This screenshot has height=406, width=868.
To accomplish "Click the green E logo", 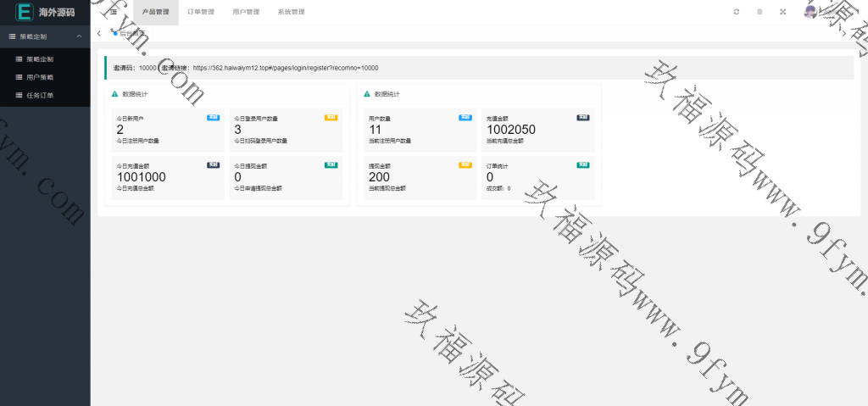I will pos(25,12).
